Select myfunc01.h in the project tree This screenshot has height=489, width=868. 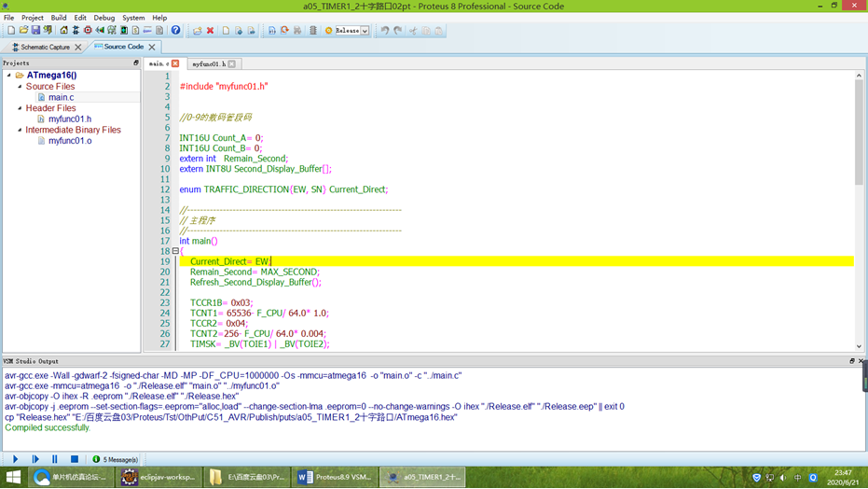(x=70, y=119)
